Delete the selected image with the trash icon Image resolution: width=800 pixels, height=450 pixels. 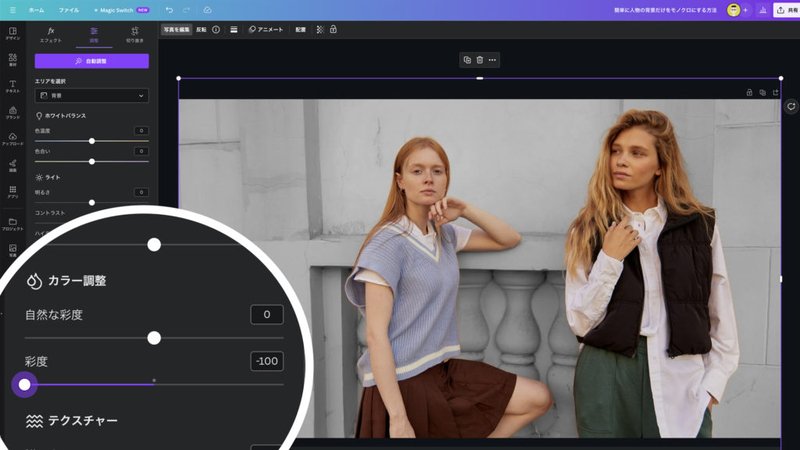(x=480, y=60)
